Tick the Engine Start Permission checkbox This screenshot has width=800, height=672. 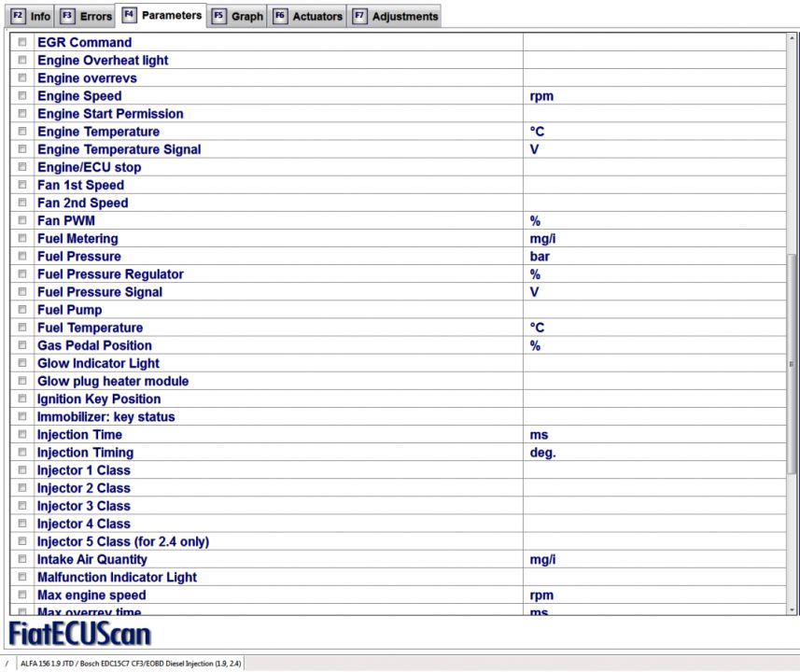tap(22, 113)
